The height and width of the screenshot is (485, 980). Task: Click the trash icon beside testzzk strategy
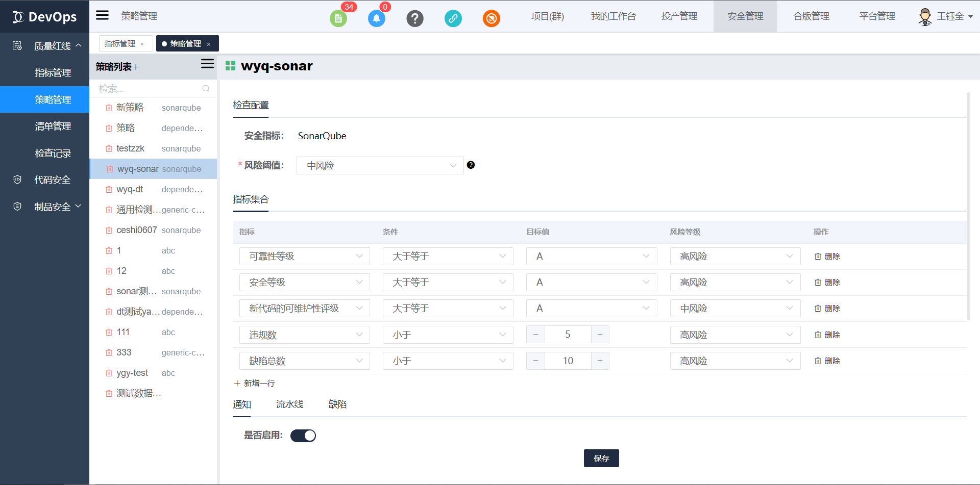click(x=109, y=149)
